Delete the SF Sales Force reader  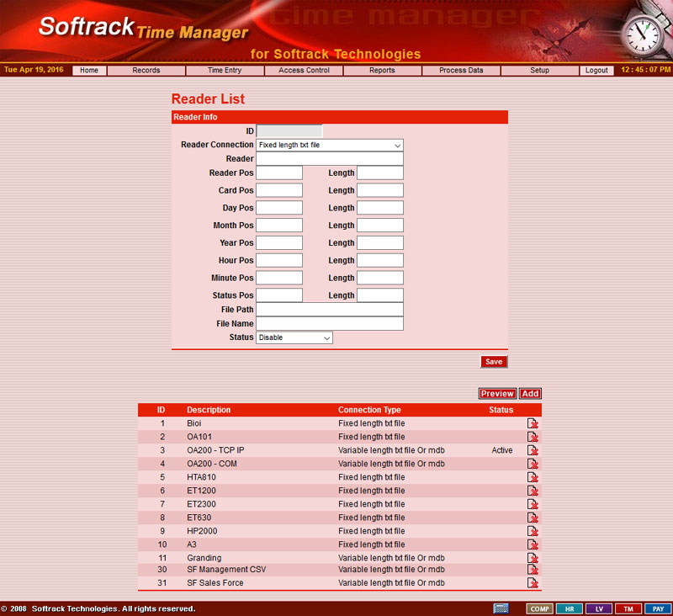tap(533, 583)
